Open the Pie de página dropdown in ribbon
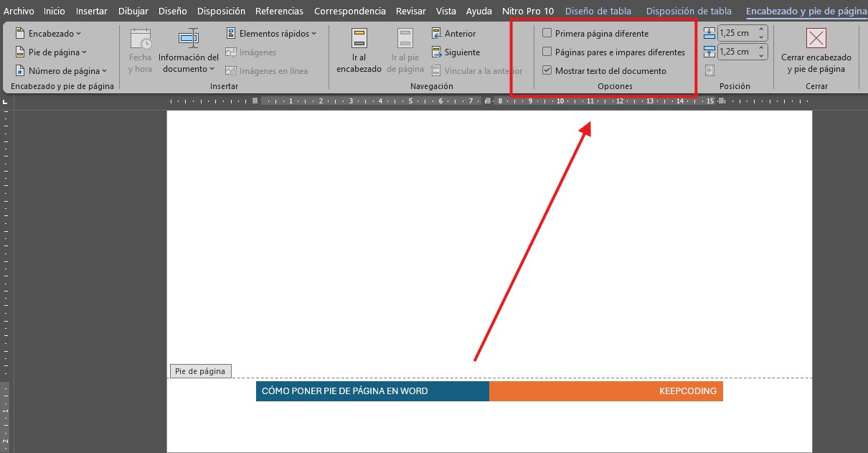Image resolution: width=868 pixels, height=453 pixels. 51,52
